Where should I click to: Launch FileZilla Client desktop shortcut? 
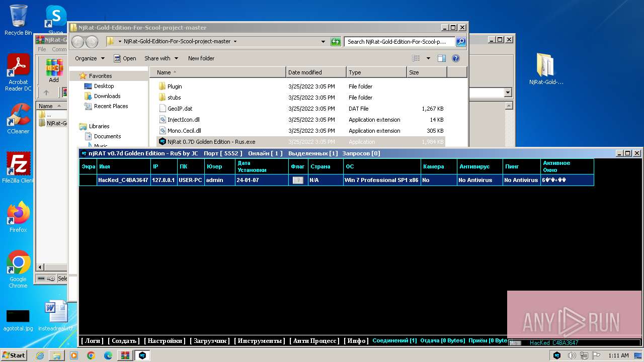tap(18, 168)
